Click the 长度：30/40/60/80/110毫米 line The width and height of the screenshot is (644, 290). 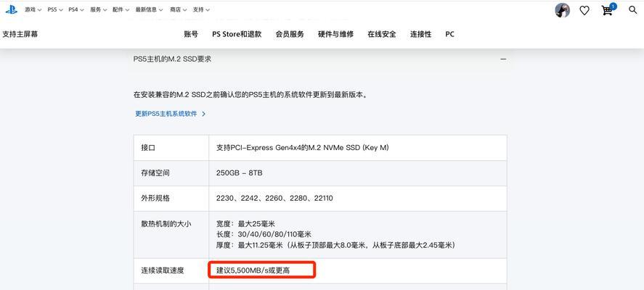coord(264,235)
